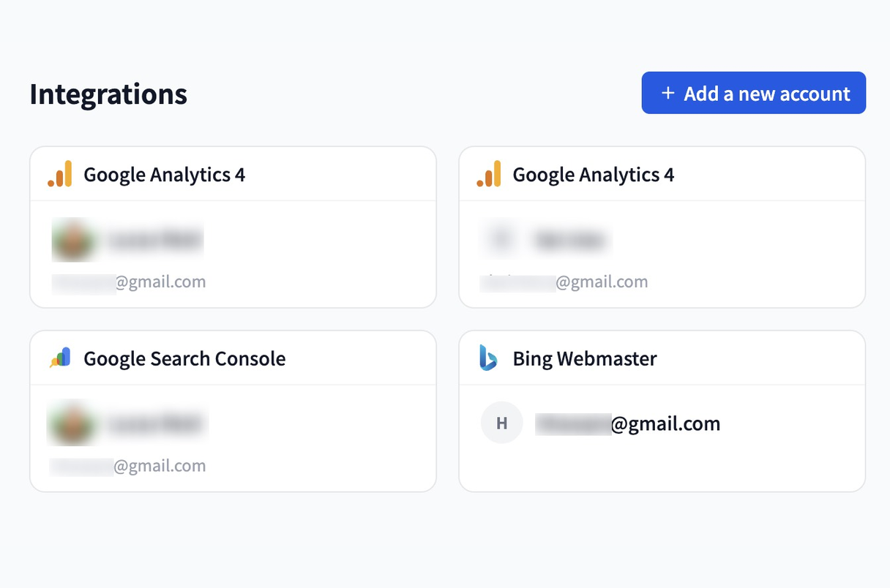Image resolution: width=890 pixels, height=588 pixels.
Task: Click the Bing Webmaster logo icon
Action: pos(488,358)
